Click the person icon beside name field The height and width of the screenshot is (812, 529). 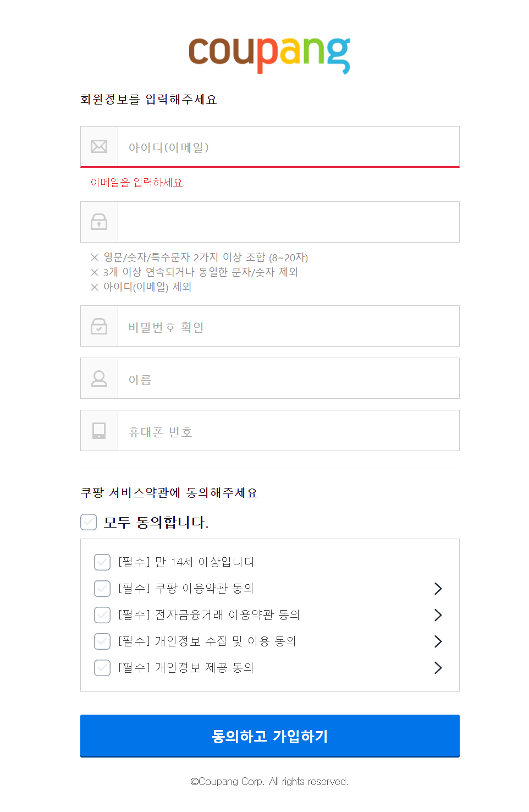pos(99,378)
